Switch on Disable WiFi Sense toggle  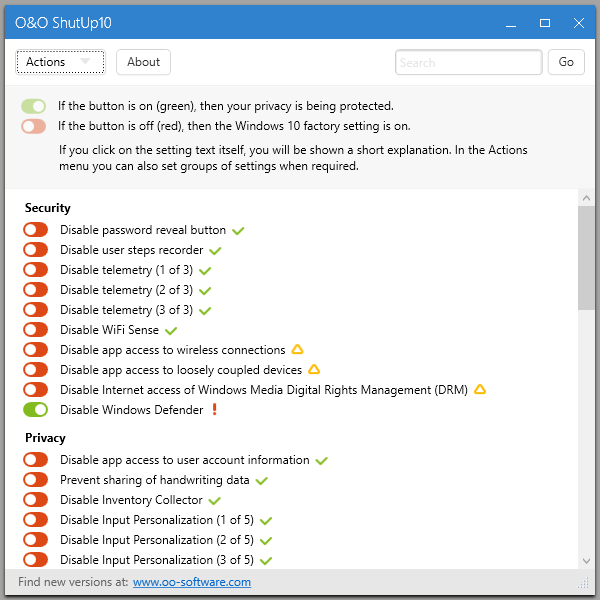pyautogui.click(x=35, y=329)
